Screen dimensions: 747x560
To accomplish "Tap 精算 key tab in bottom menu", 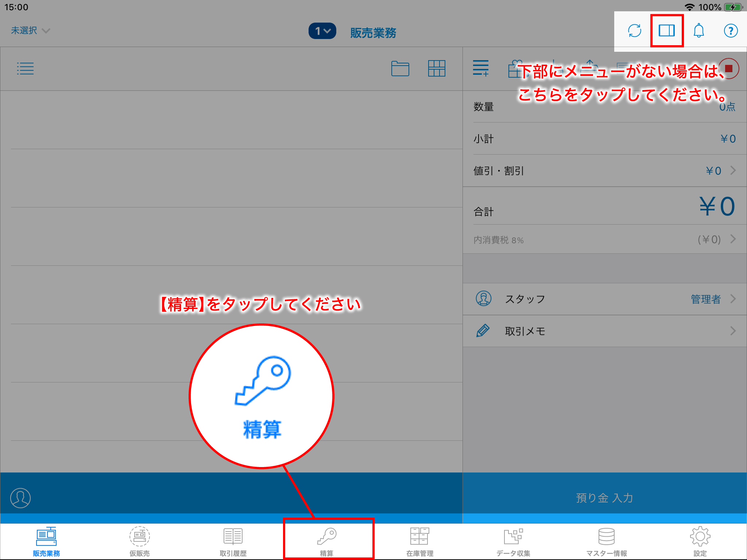I will point(327,542).
